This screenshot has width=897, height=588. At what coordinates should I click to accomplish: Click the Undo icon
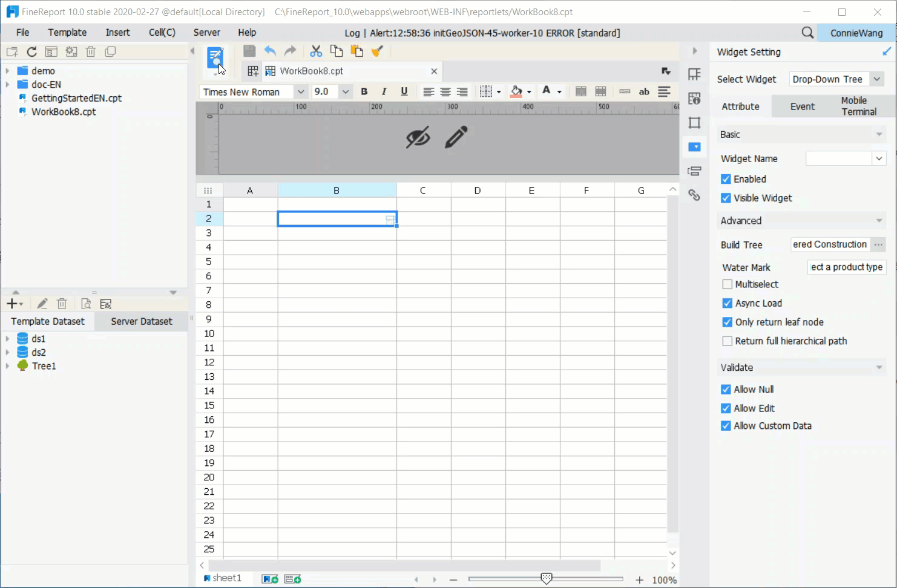point(270,51)
